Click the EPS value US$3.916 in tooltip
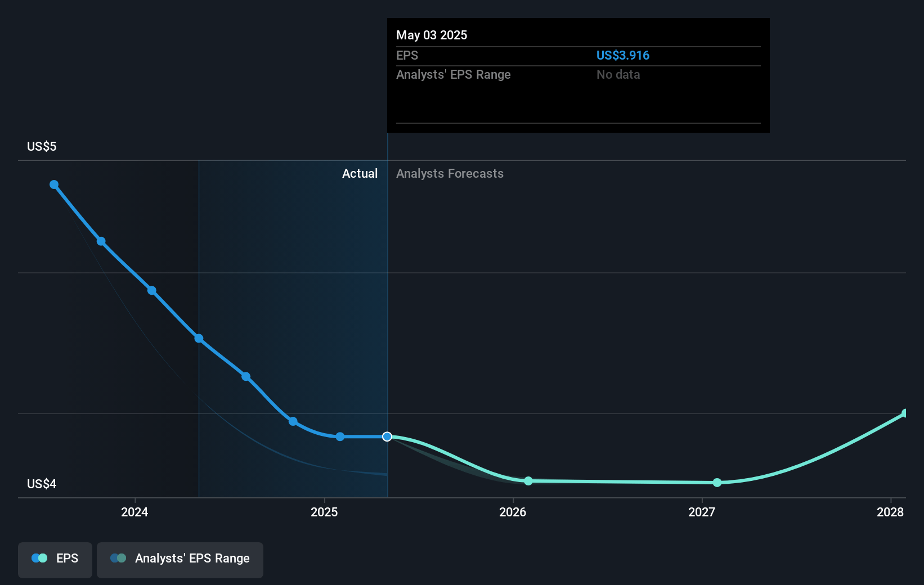The width and height of the screenshot is (924, 585). 622,55
